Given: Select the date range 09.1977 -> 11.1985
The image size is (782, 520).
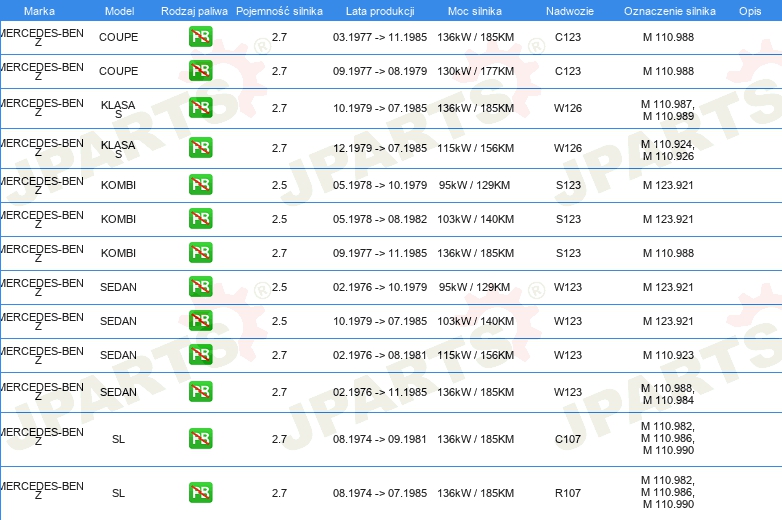Looking at the screenshot, I should point(380,253).
